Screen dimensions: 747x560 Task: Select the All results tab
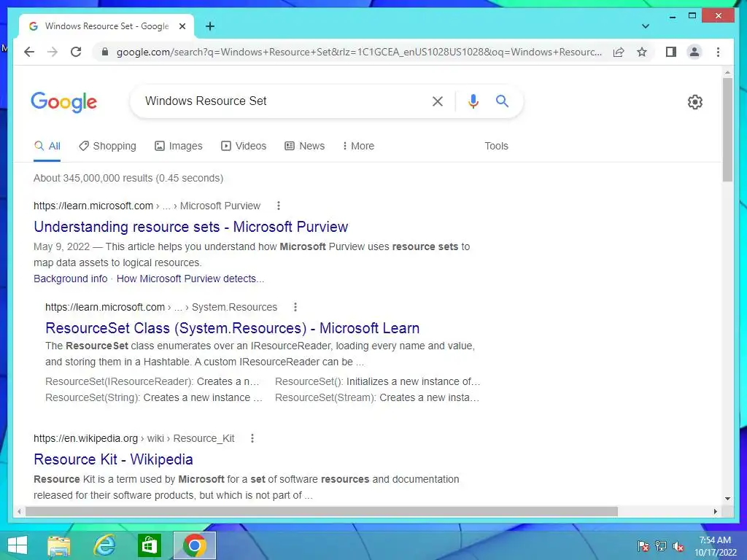pos(47,146)
